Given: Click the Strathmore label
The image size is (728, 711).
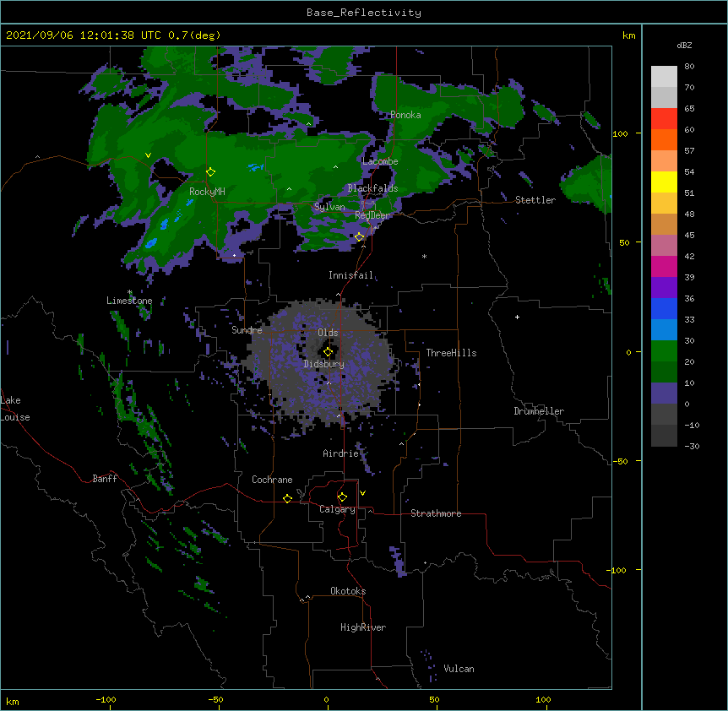Looking at the screenshot, I should 436,513.
